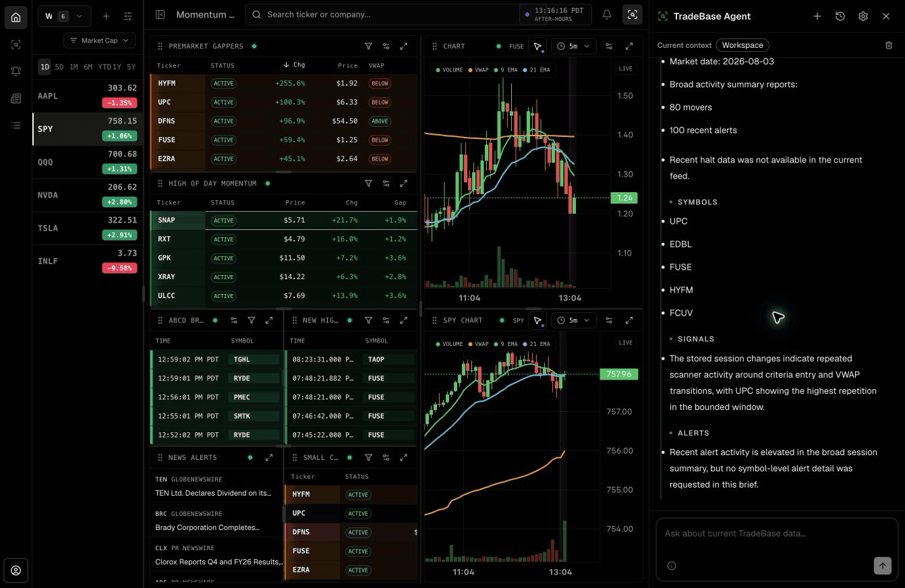Select NVDA in the watchlist

[88, 195]
